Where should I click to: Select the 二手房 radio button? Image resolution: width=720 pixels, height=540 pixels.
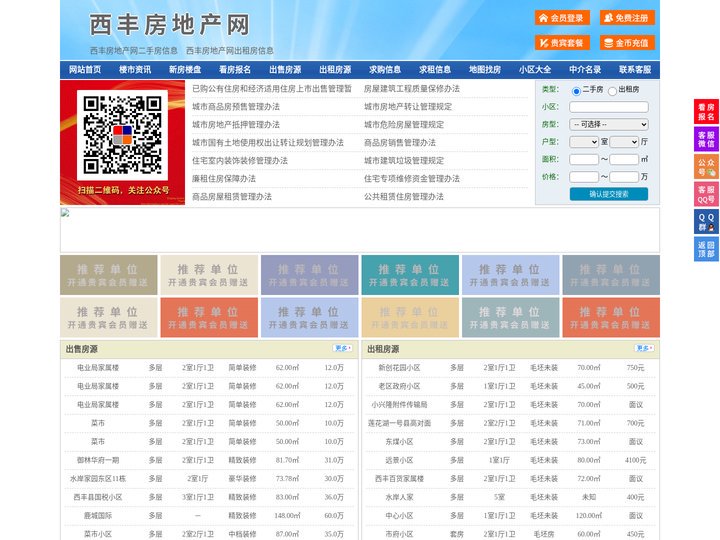tap(576, 91)
